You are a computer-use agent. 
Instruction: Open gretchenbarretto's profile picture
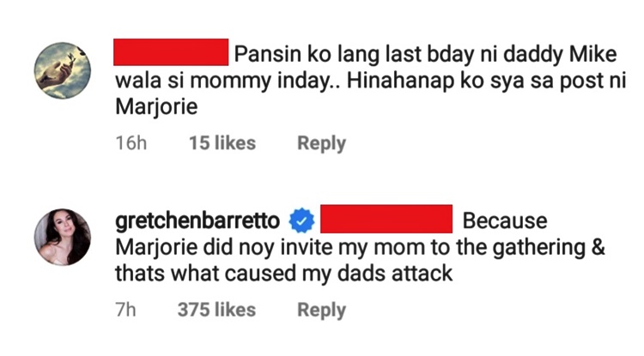(x=63, y=238)
